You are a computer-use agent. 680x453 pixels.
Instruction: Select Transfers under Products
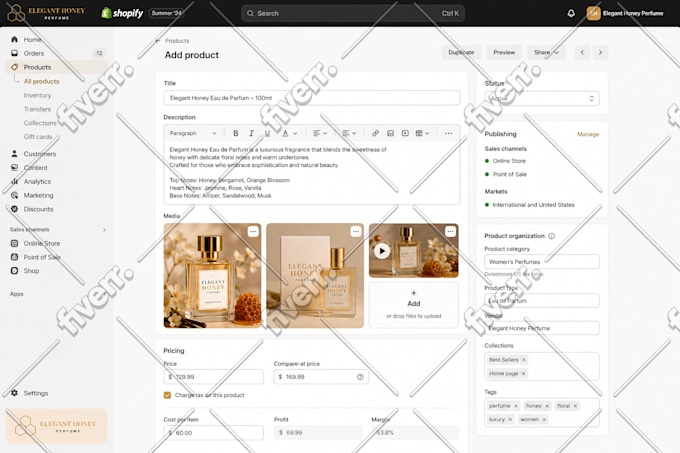tap(37, 109)
